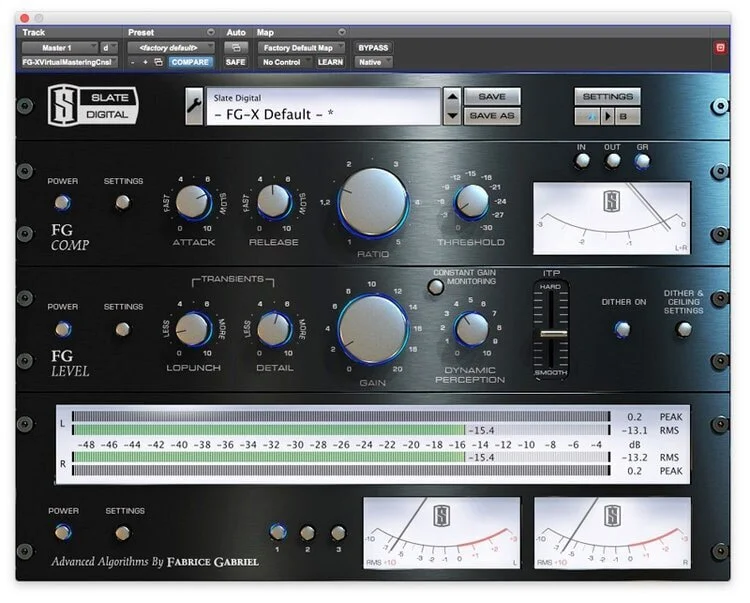The width and height of the screenshot is (750, 603).
Task: Click the left channel RMS value -13.1
Action: 634,430
